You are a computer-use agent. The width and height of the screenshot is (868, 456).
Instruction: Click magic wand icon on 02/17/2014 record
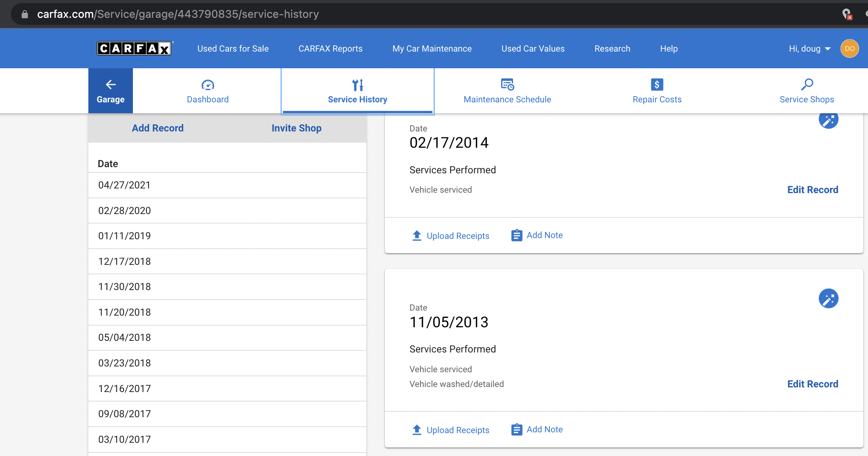(x=828, y=119)
